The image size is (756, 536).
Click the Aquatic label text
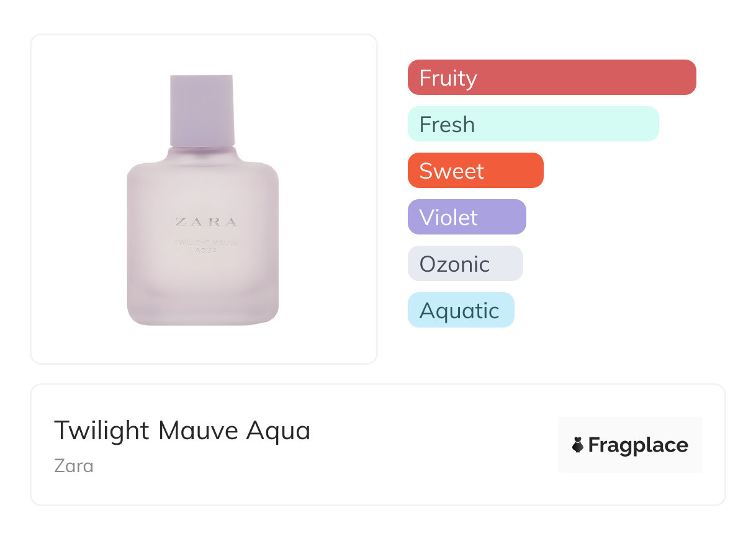459,311
